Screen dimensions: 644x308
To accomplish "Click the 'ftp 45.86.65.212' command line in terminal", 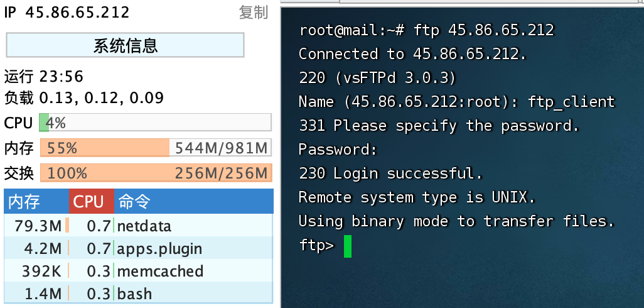I will tap(484, 30).
